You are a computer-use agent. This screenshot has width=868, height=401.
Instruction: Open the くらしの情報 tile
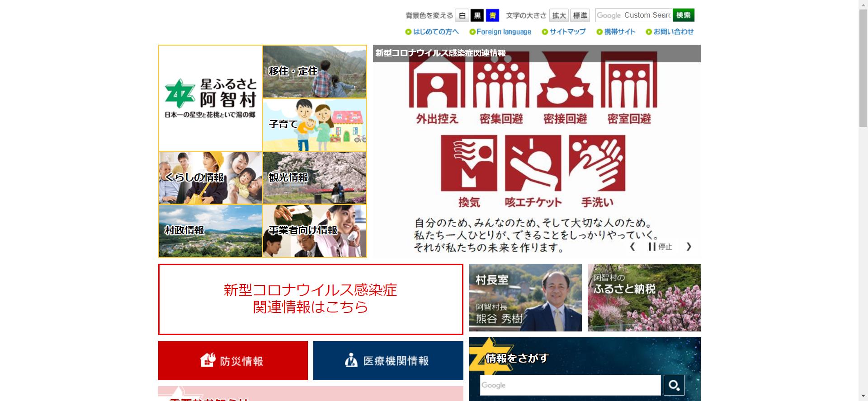(211, 177)
